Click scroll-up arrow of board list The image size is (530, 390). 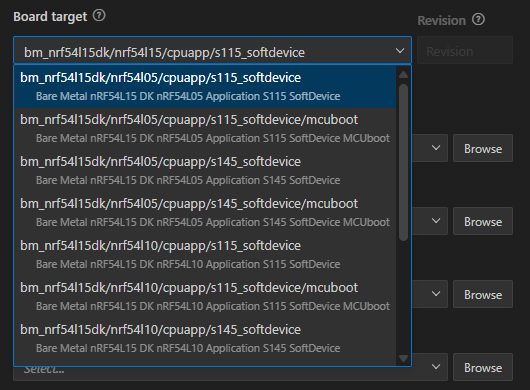click(403, 75)
